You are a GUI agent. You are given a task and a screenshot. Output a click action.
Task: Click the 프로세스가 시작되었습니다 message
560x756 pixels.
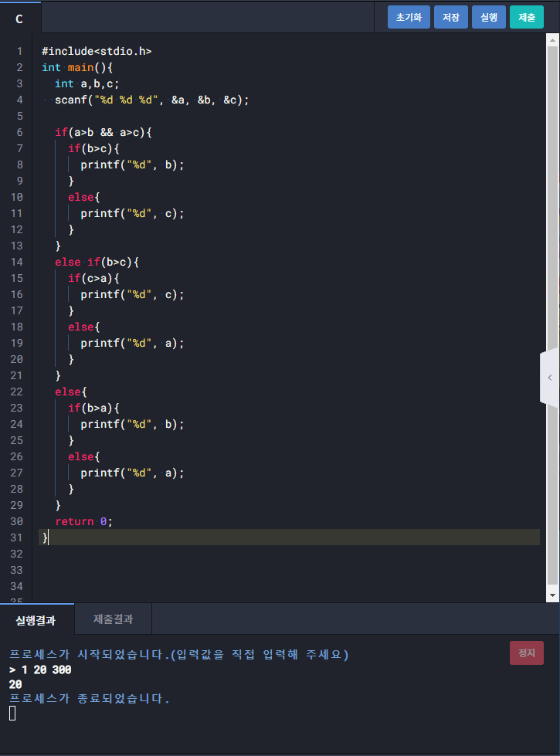point(179,655)
